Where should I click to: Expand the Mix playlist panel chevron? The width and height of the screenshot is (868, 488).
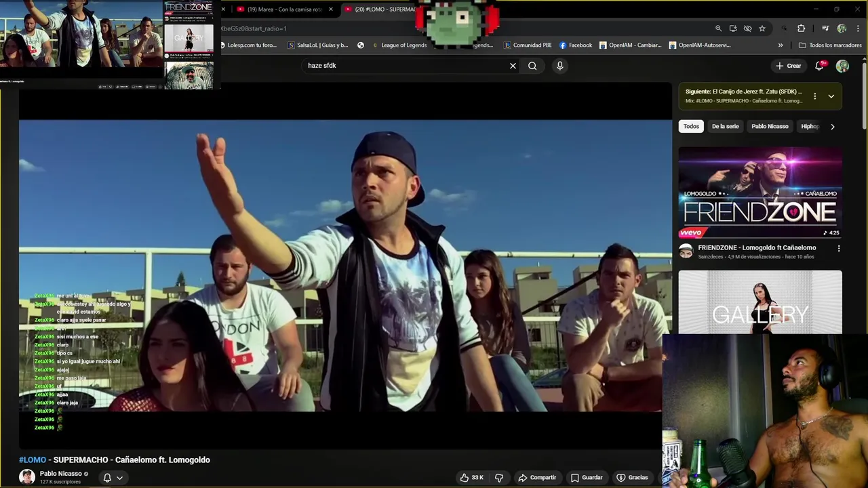831,96
